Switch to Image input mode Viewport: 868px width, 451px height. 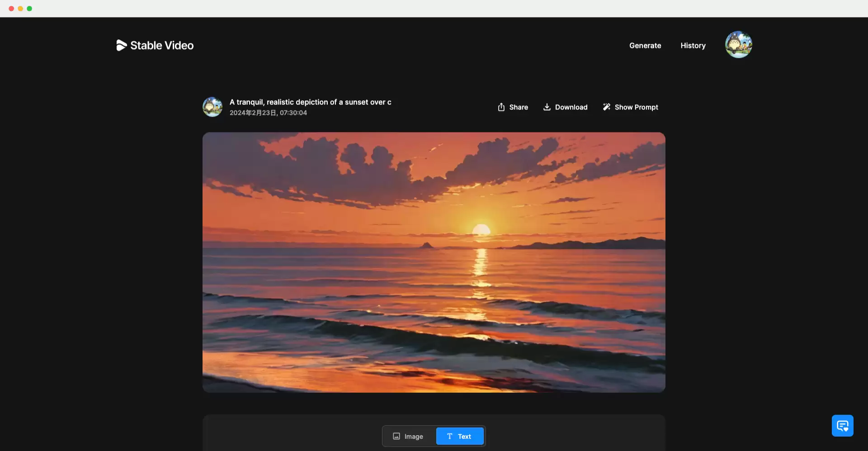click(x=409, y=437)
